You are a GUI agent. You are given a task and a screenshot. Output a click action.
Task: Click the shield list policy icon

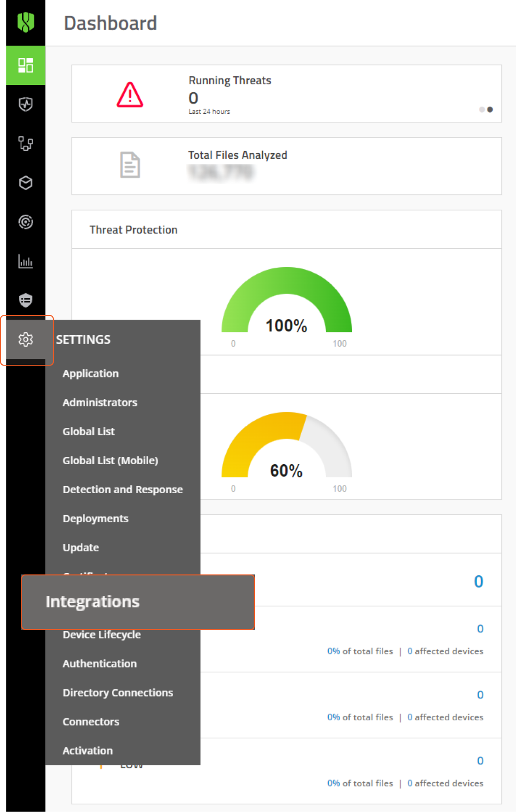[x=25, y=300]
